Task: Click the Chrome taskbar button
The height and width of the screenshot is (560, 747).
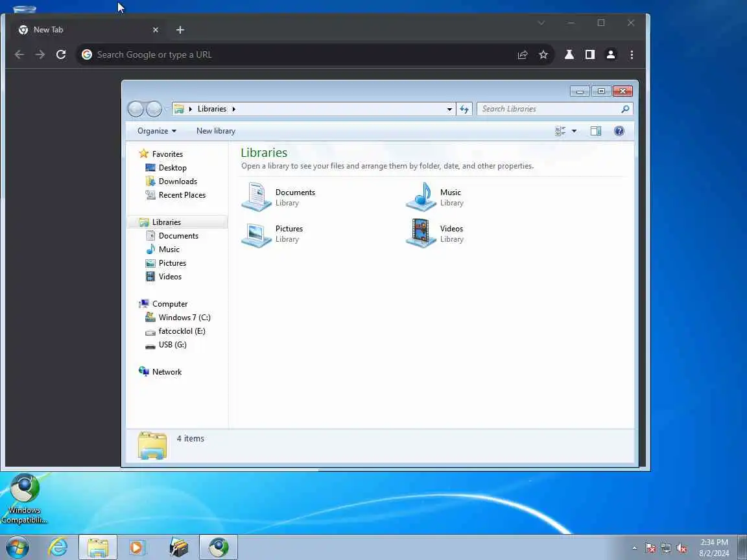Action: point(218,547)
